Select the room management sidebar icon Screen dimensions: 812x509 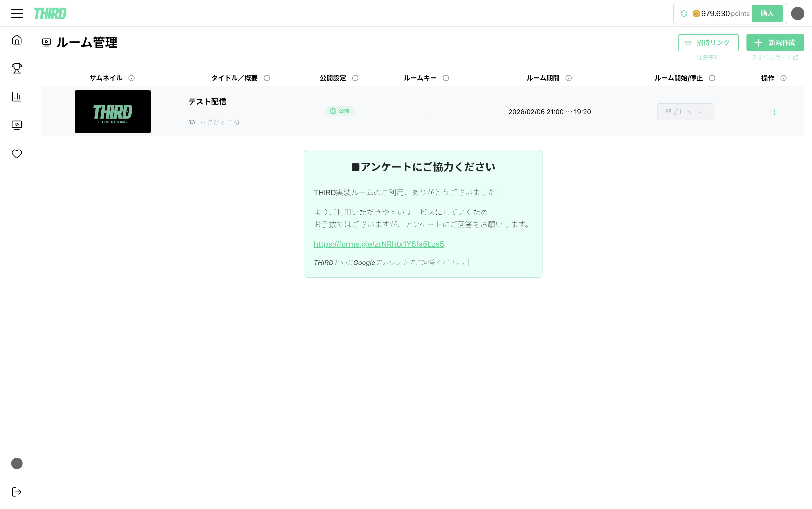(17, 125)
